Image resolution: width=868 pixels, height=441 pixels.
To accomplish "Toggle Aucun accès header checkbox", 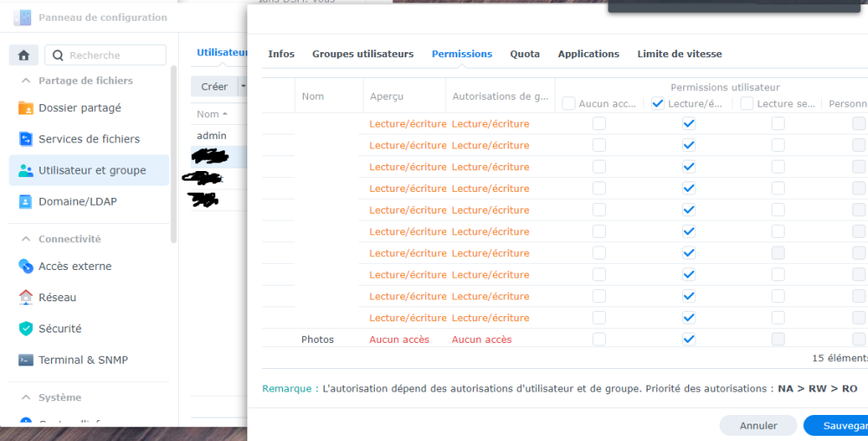I will click(569, 103).
